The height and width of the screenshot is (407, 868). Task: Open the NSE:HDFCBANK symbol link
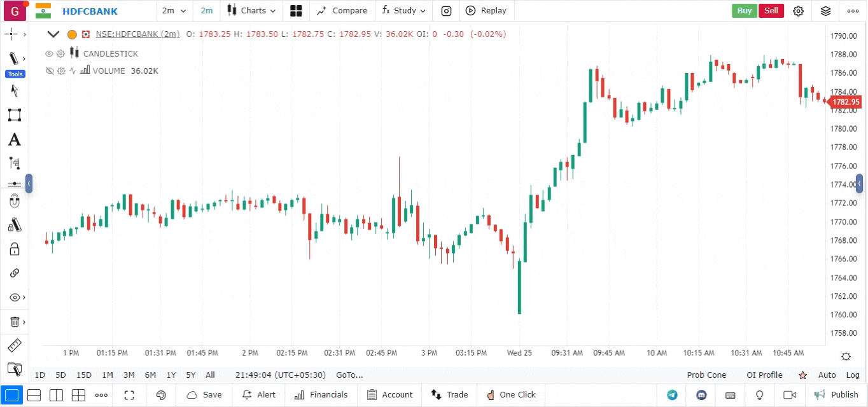click(137, 34)
